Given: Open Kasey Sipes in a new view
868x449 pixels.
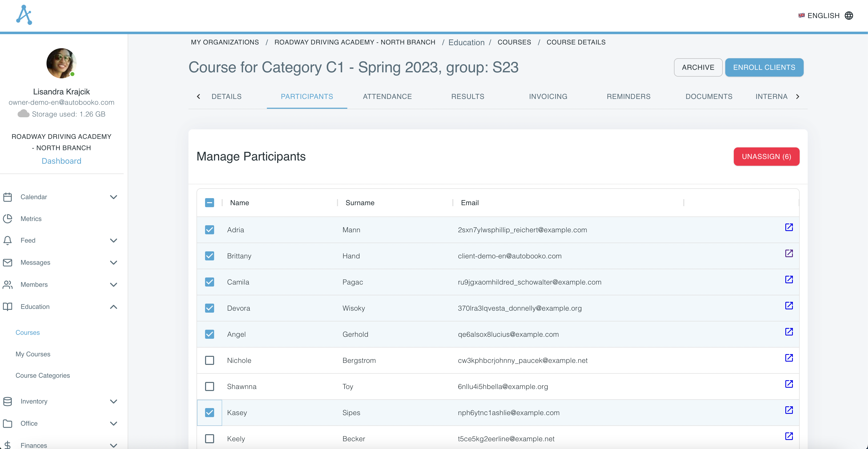Looking at the screenshot, I should pyautogui.click(x=789, y=410).
